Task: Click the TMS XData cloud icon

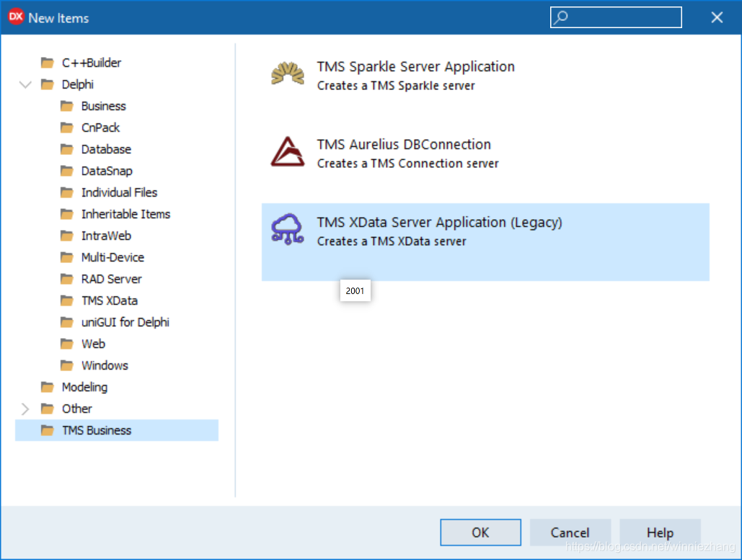Action: click(287, 229)
